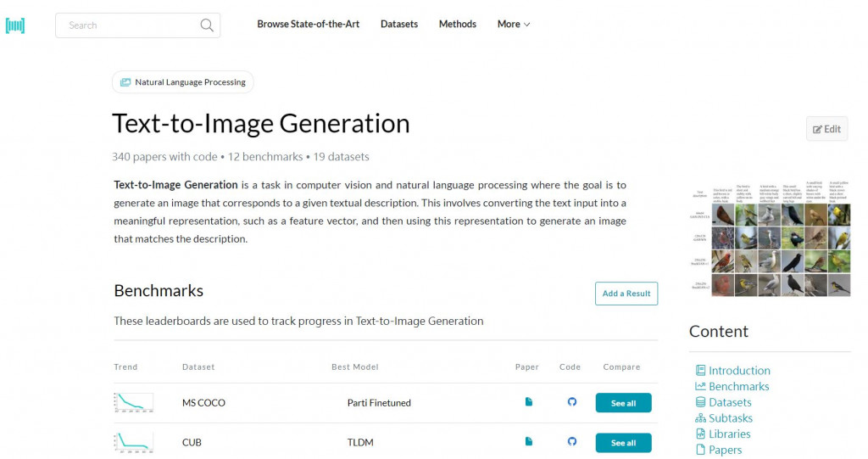The height and width of the screenshot is (459, 868).
Task: Click the search magnifier icon
Action: click(x=207, y=25)
